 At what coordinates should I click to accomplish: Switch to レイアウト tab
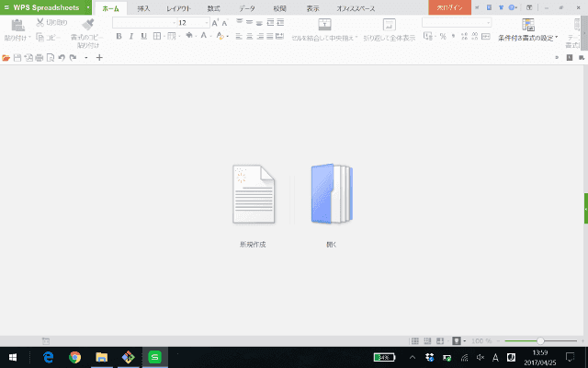178,8
